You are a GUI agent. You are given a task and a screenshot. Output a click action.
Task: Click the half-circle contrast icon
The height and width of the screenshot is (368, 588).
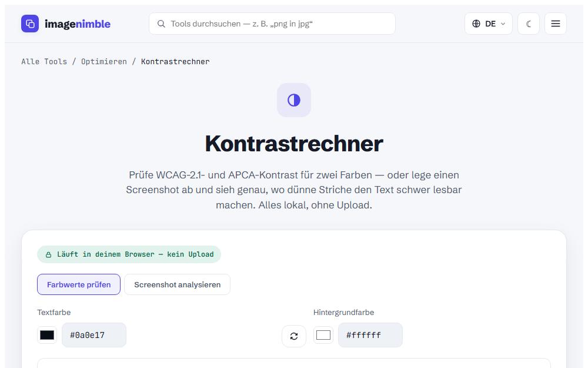pyautogui.click(x=294, y=100)
